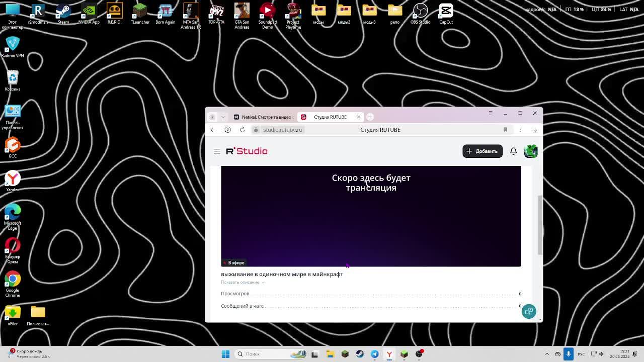Screen dimensions: 644x362
Task: Bookmark the page with the bookmark icon
Action: 505,130
